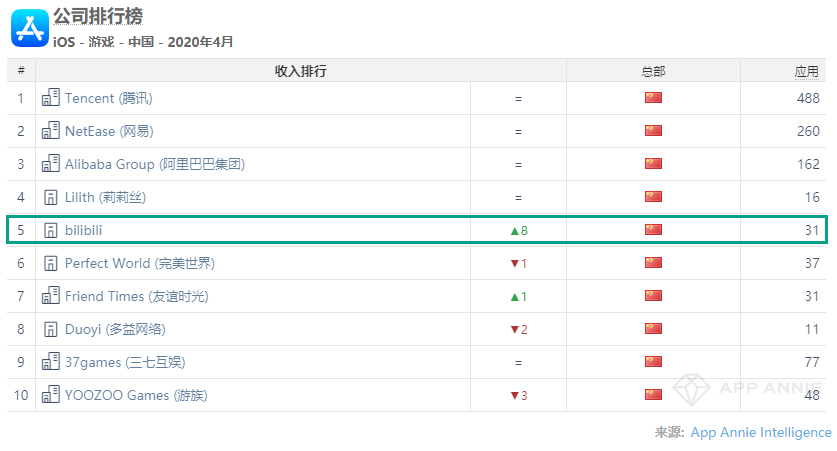Screen dimensions: 837x451
Task: Click the building icon next to Lilith
Action: click(x=50, y=197)
